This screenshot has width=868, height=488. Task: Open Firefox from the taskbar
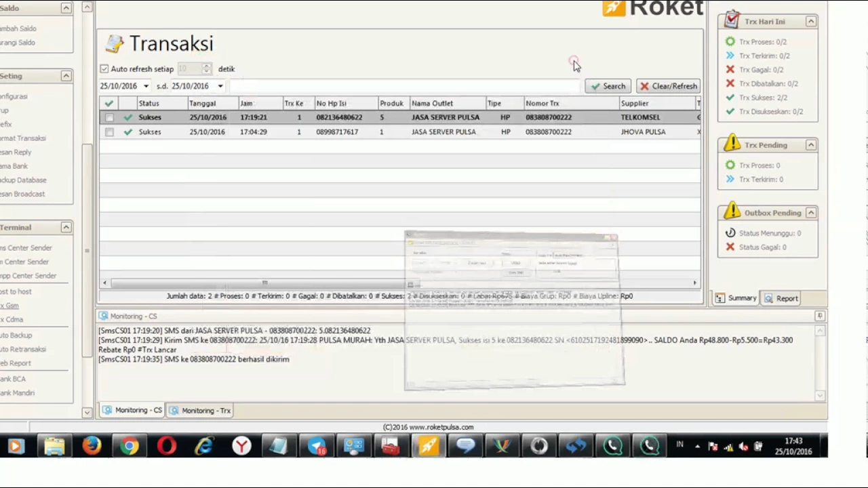pos(92,446)
